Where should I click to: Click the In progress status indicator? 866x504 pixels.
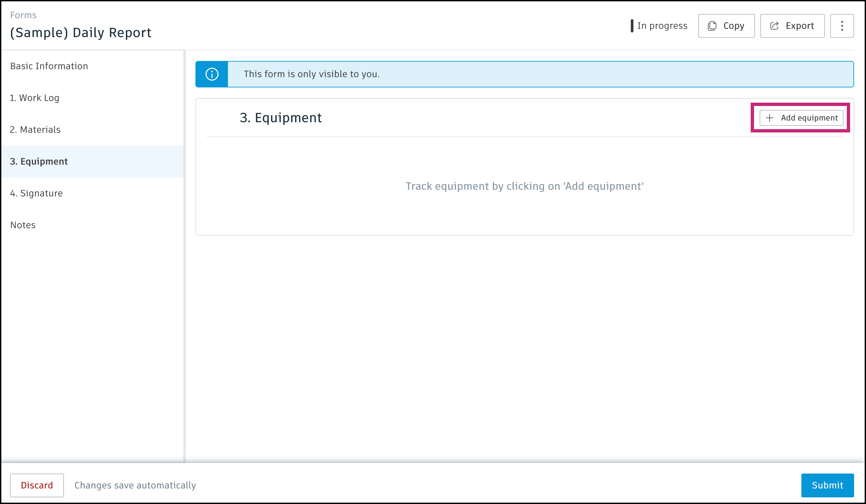pyautogui.click(x=658, y=26)
